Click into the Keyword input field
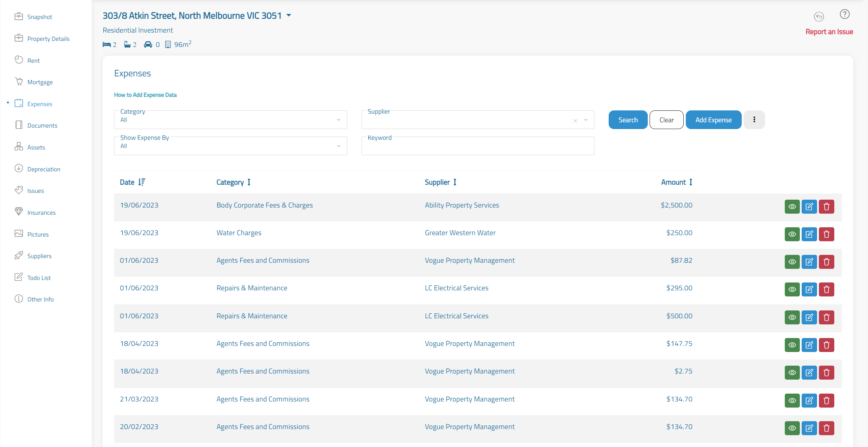The width and height of the screenshot is (868, 447). point(477,147)
